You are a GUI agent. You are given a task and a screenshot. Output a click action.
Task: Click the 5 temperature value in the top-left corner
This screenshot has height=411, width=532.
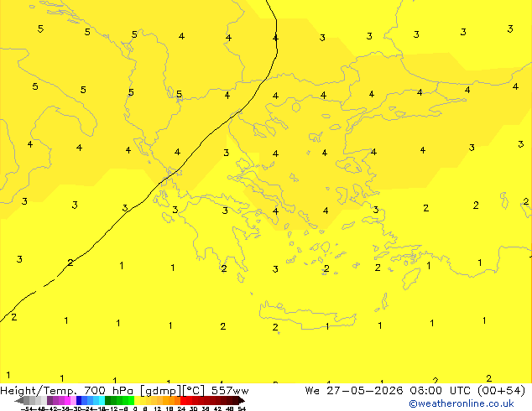pyautogui.click(x=40, y=29)
